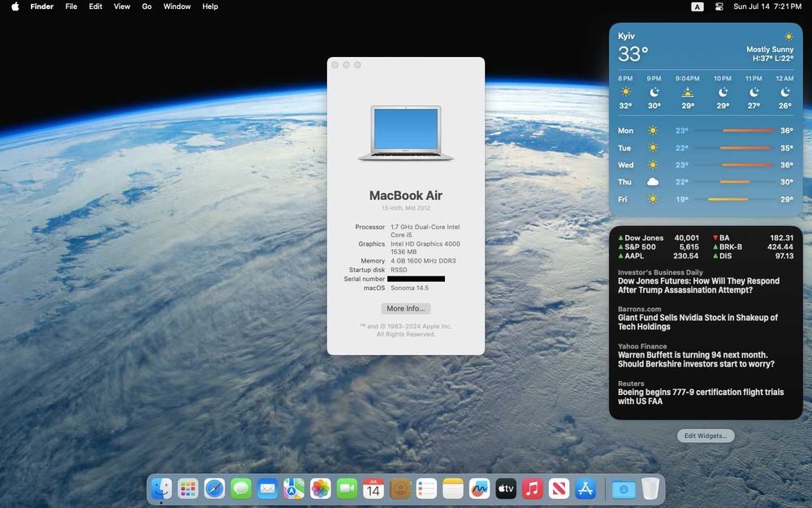Open the News app in the Dock
This screenshot has width=812, height=508.
(x=559, y=488)
